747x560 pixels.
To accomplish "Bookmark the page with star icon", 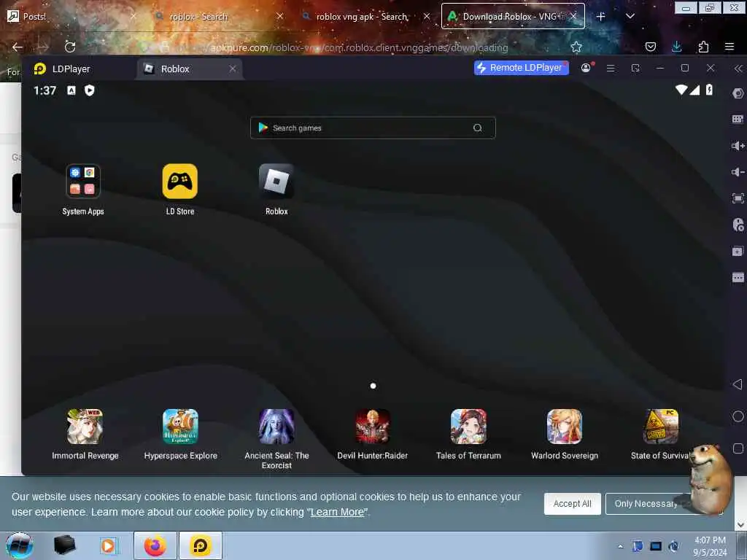I will (576, 47).
